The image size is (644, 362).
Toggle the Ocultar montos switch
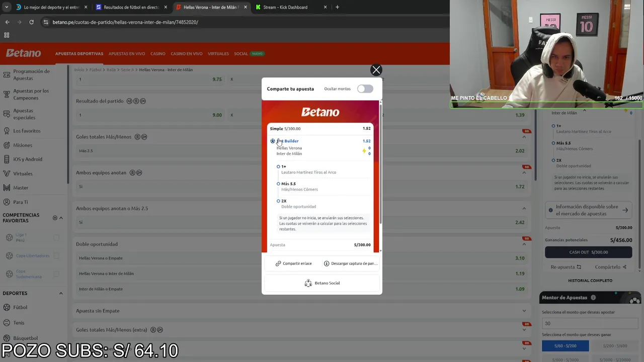(365, 89)
